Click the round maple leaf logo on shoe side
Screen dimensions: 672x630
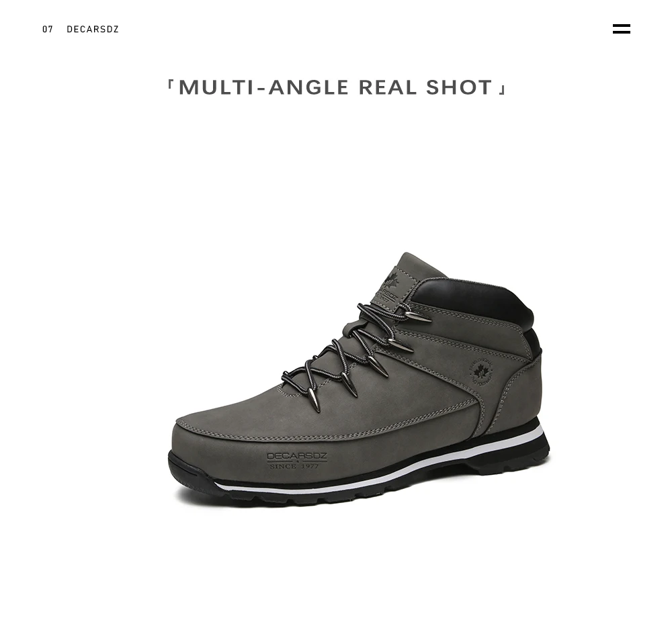tap(481, 371)
